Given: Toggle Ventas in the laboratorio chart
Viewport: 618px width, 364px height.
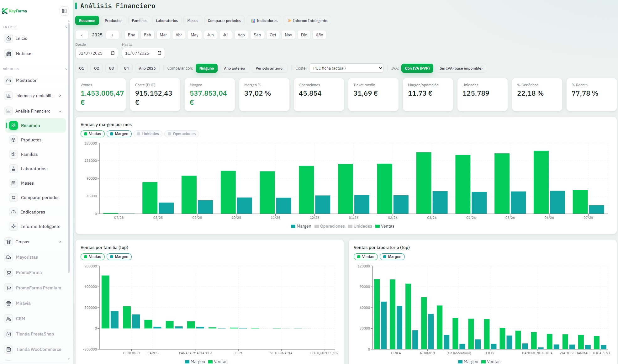Looking at the screenshot, I should point(366,257).
